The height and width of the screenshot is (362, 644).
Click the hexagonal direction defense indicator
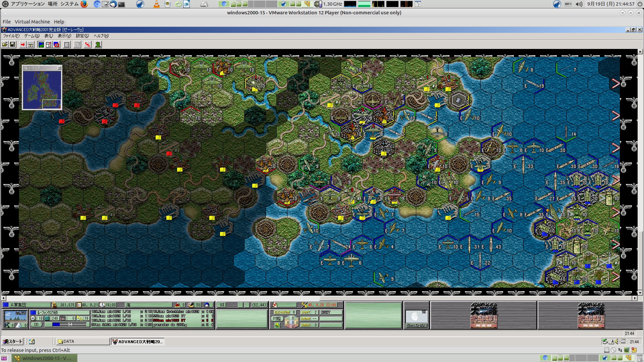(292, 322)
